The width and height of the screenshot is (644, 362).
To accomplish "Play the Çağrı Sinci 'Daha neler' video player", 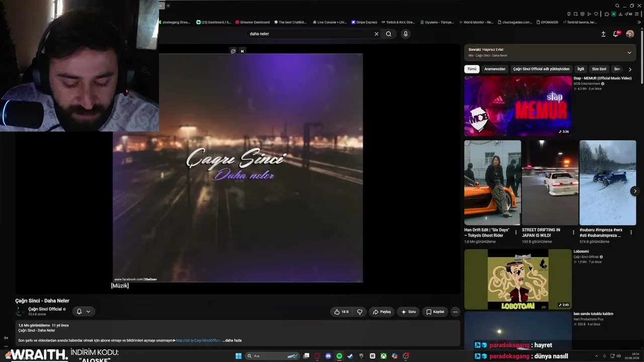I will (x=237, y=168).
